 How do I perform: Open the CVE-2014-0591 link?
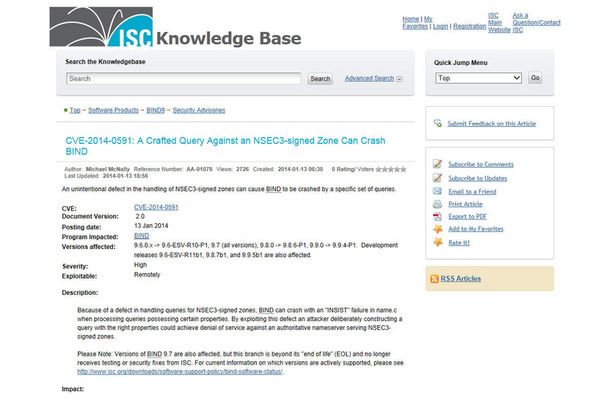coord(156,207)
